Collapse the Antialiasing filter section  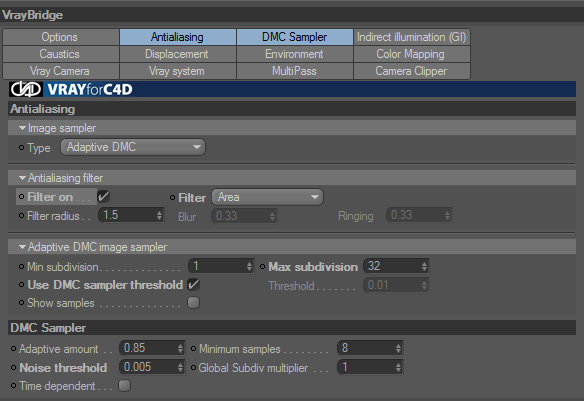(x=22, y=178)
